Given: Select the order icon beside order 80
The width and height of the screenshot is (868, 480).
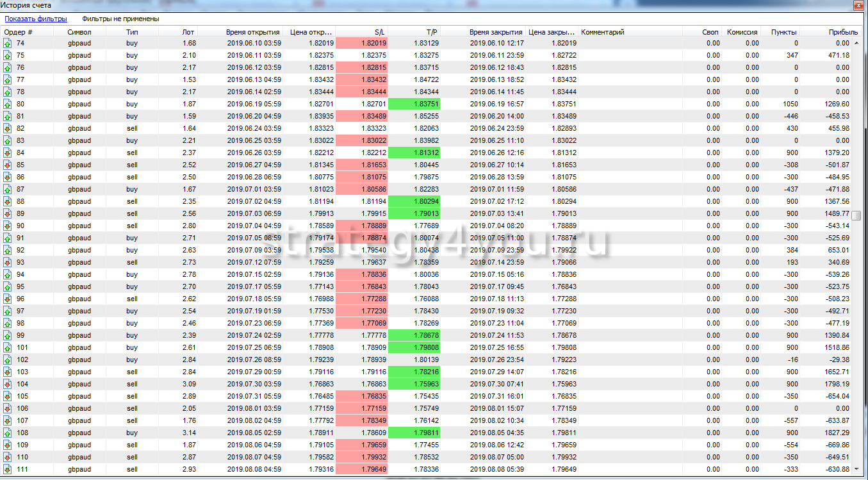Looking at the screenshot, I should point(8,104).
